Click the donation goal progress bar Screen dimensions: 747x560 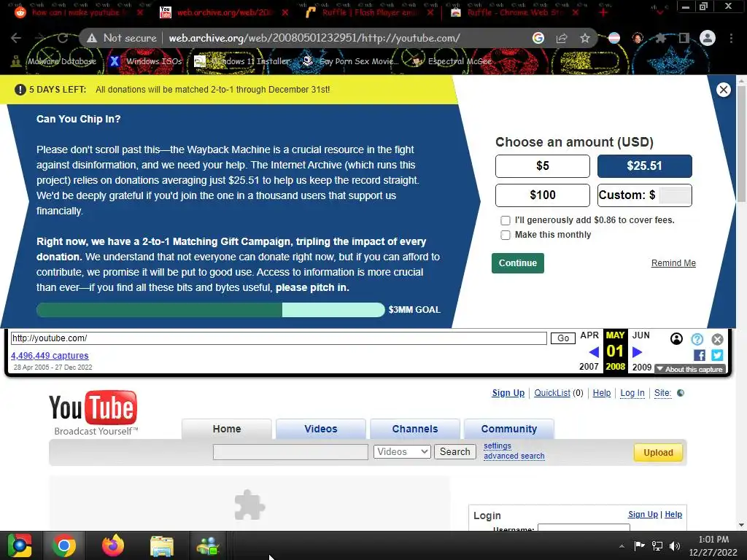coord(211,309)
